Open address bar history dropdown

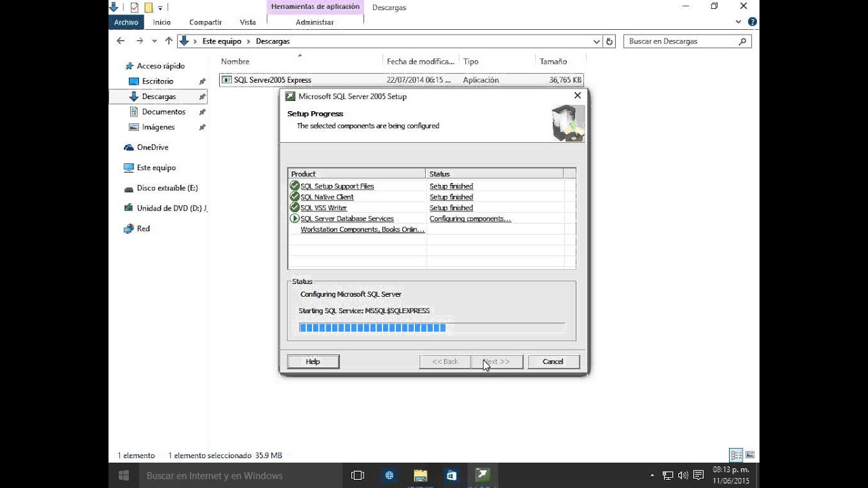pyautogui.click(x=597, y=41)
